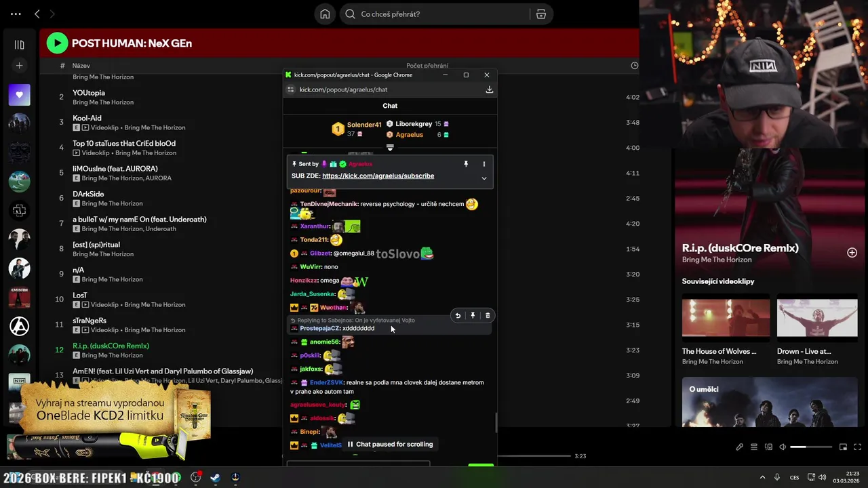Open Underoath artist link in track 7
The height and width of the screenshot is (488, 868).
[160, 229]
